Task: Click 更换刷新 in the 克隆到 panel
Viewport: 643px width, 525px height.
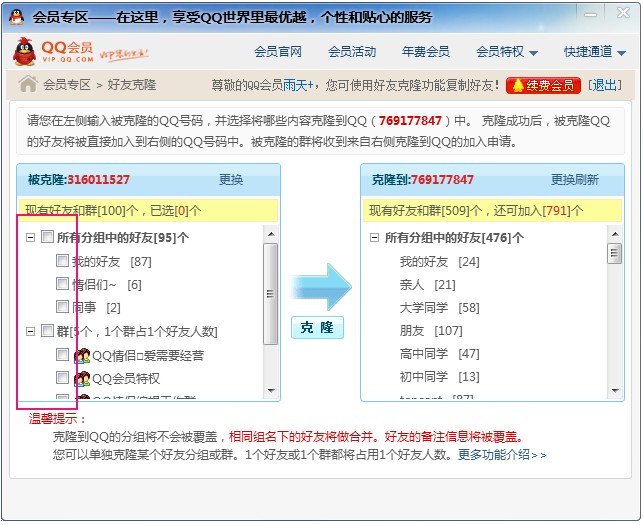Action: pyautogui.click(x=575, y=180)
